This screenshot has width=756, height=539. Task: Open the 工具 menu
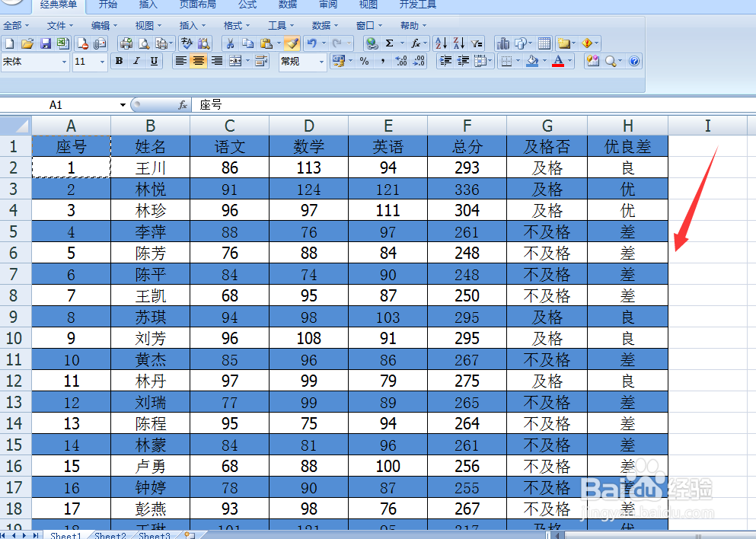[281, 26]
